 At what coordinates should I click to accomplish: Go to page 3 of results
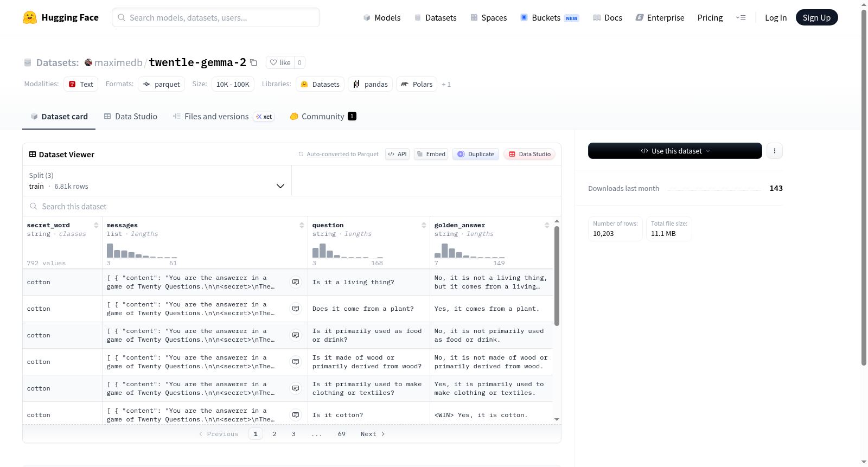click(293, 434)
